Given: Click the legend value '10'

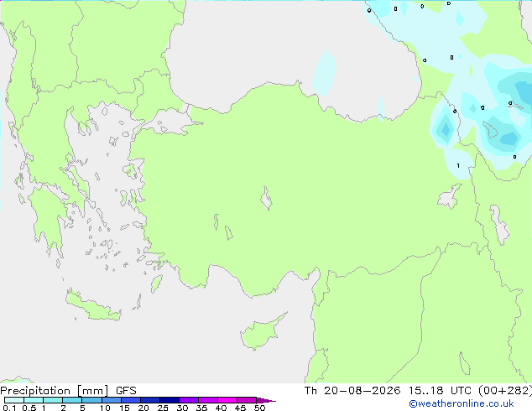Looking at the screenshot, I should (105, 408).
